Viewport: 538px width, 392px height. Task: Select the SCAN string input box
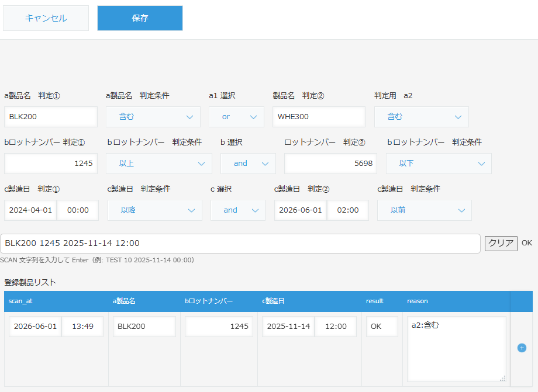click(240, 244)
